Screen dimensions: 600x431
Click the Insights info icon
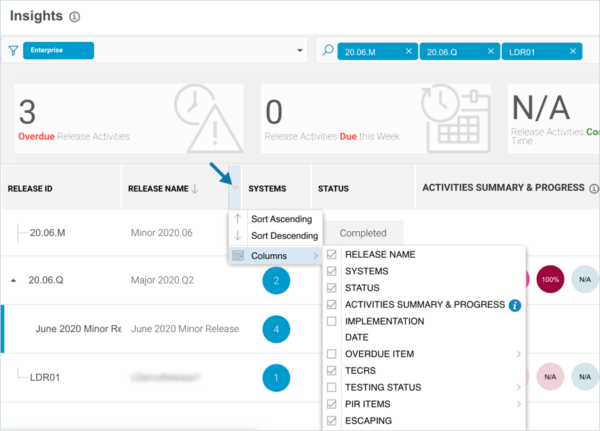[x=76, y=17]
